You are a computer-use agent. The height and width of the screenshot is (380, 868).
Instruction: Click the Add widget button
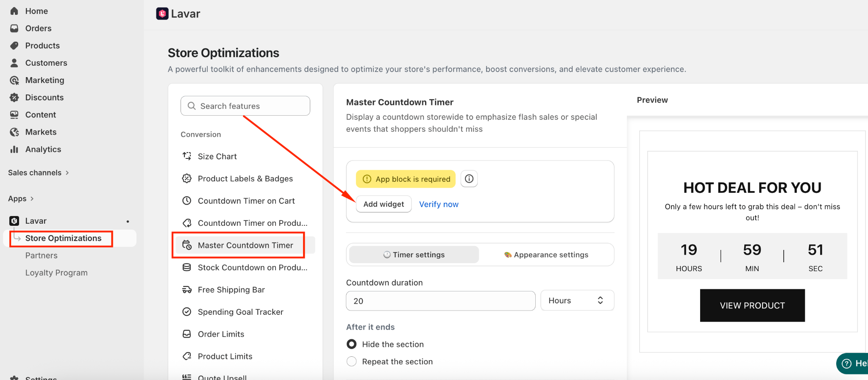tap(384, 204)
